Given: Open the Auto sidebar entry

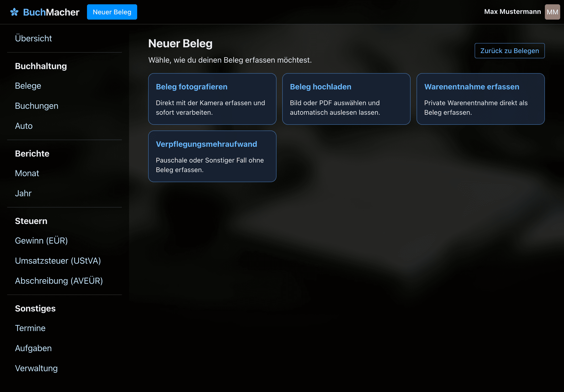Looking at the screenshot, I should coord(24,126).
